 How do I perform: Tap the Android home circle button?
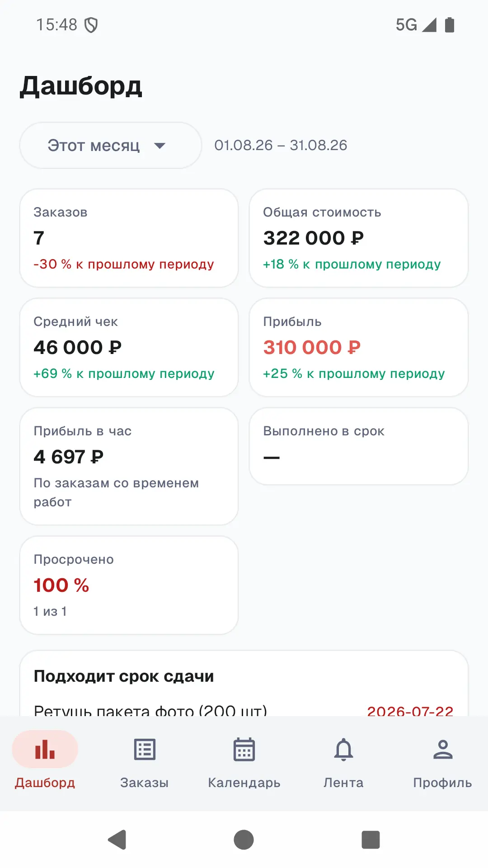tap(244, 840)
